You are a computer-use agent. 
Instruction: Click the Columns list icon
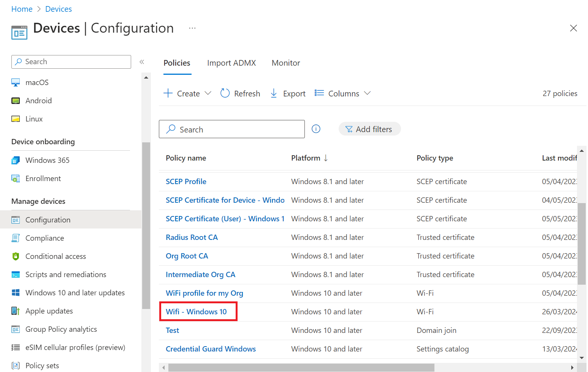coord(319,93)
